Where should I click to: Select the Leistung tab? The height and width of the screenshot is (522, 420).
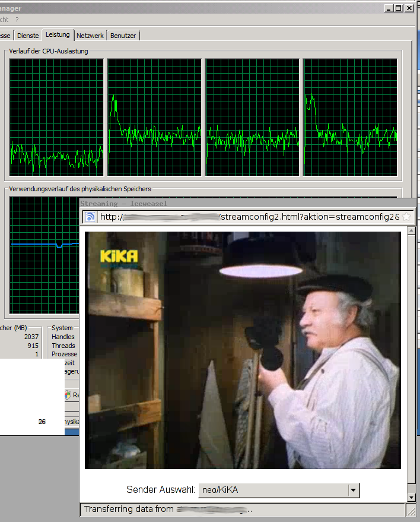[58, 34]
